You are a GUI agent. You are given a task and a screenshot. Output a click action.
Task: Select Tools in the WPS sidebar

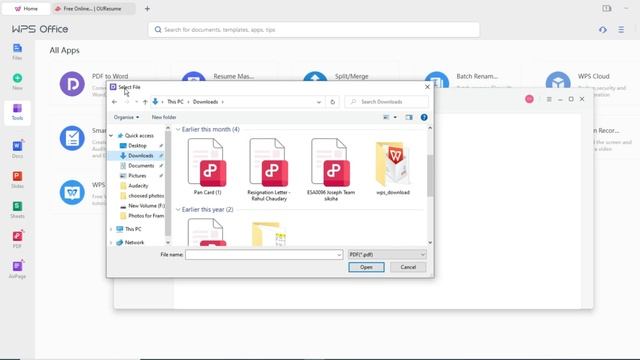[17, 112]
